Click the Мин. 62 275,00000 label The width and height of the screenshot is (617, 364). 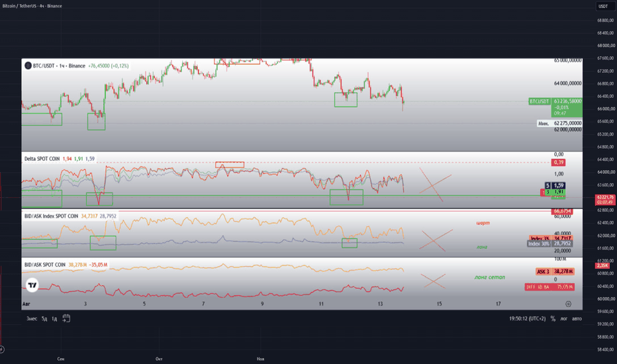(x=559, y=123)
